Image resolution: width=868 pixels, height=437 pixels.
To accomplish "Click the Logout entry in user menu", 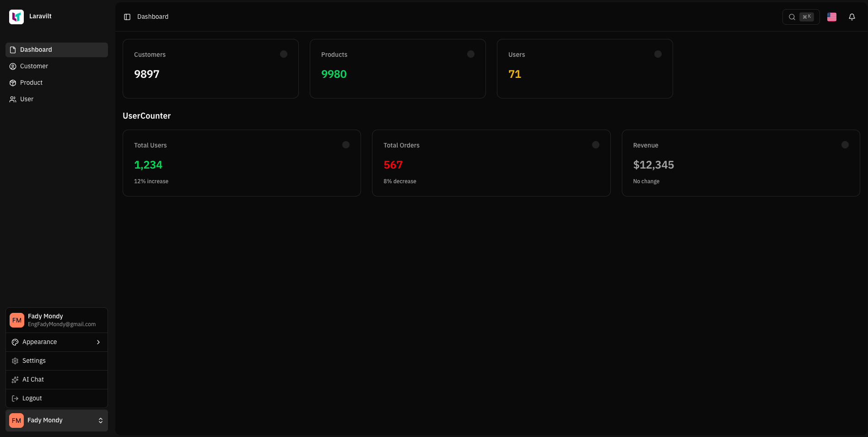I will click(x=32, y=398).
